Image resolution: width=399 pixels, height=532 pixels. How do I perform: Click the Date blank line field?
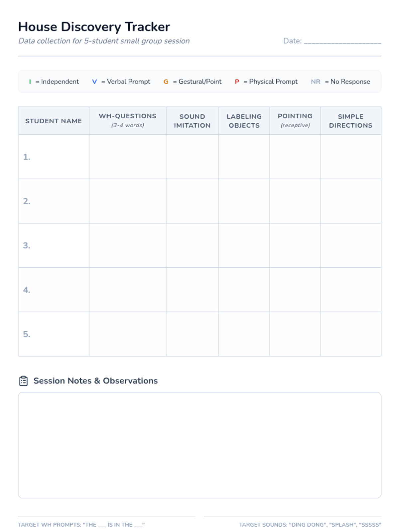point(342,41)
